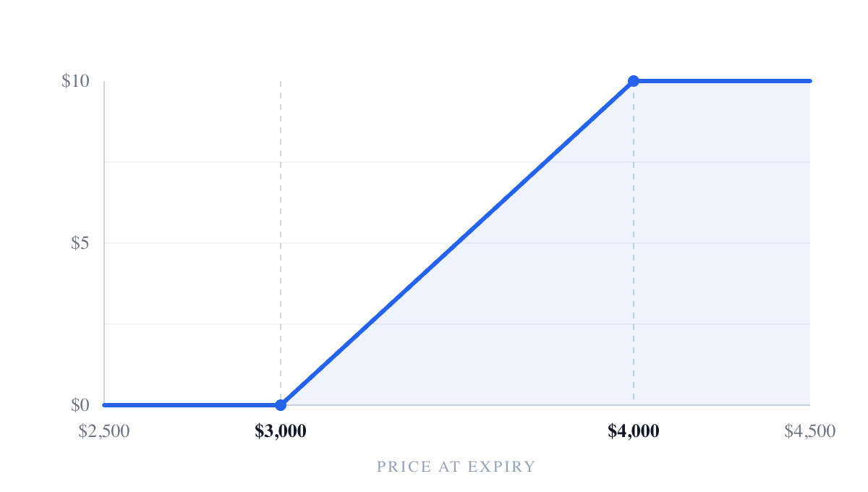Click the $2,500 x-axis label

[x=104, y=431]
